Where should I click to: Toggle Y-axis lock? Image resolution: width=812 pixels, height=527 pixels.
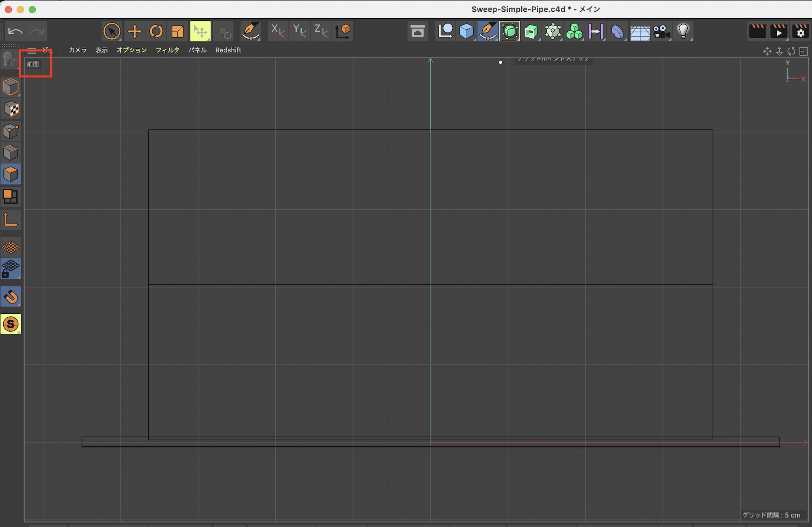click(x=299, y=31)
